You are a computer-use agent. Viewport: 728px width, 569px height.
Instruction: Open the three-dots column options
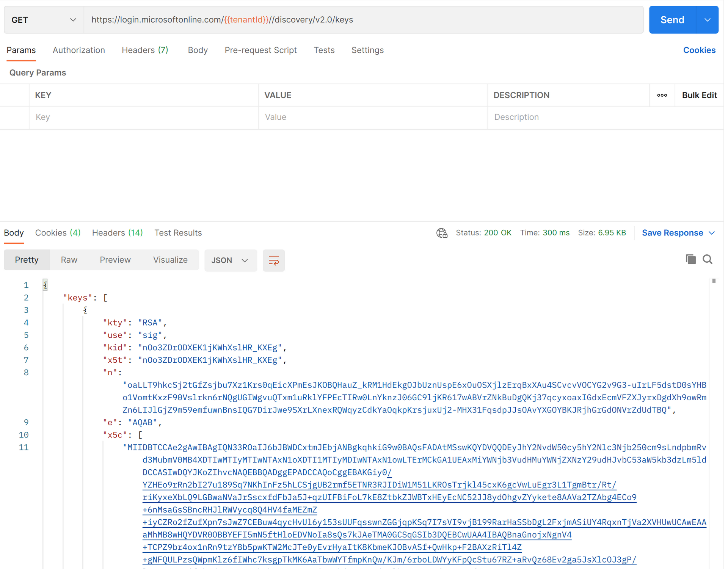pyautogui.click(x=662, y=95)
